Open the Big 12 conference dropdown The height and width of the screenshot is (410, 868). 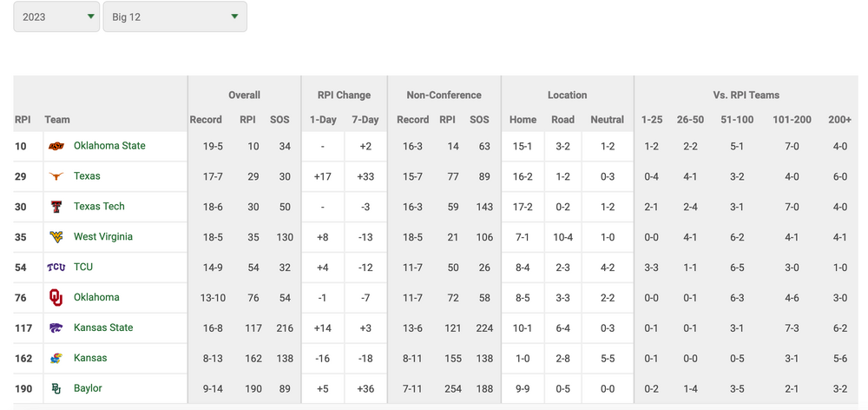pos(174,17)
